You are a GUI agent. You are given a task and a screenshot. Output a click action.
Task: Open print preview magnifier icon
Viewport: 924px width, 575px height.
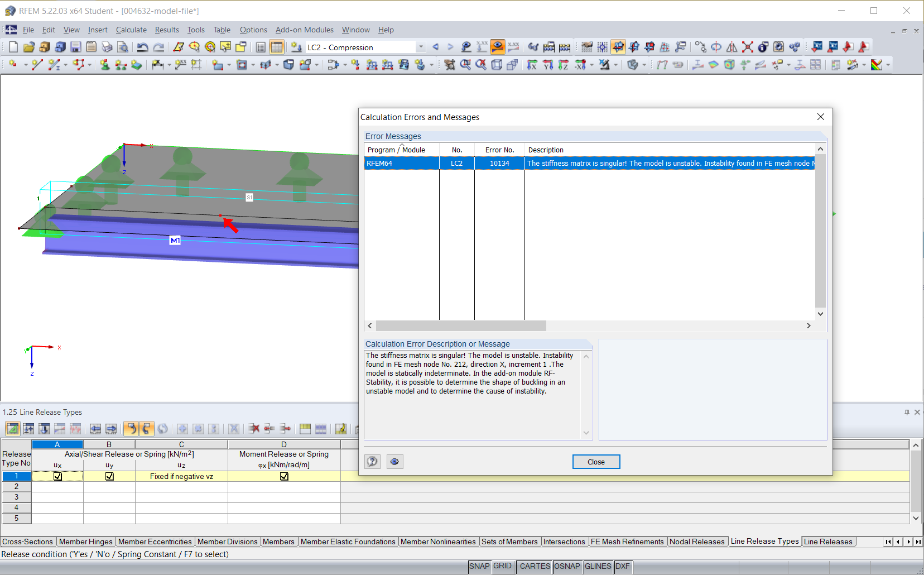coord(123,47)
